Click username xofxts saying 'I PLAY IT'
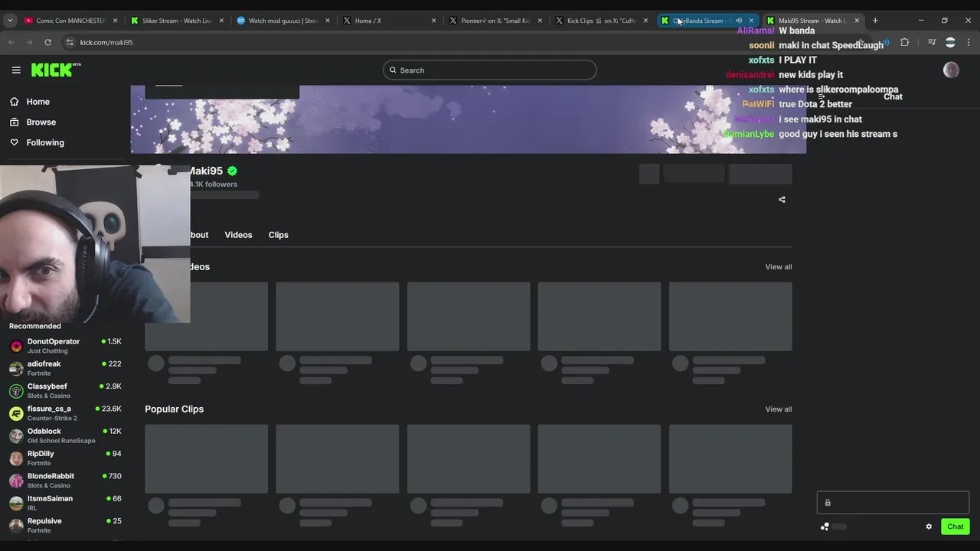980x551 pixels. pos(761,60)
